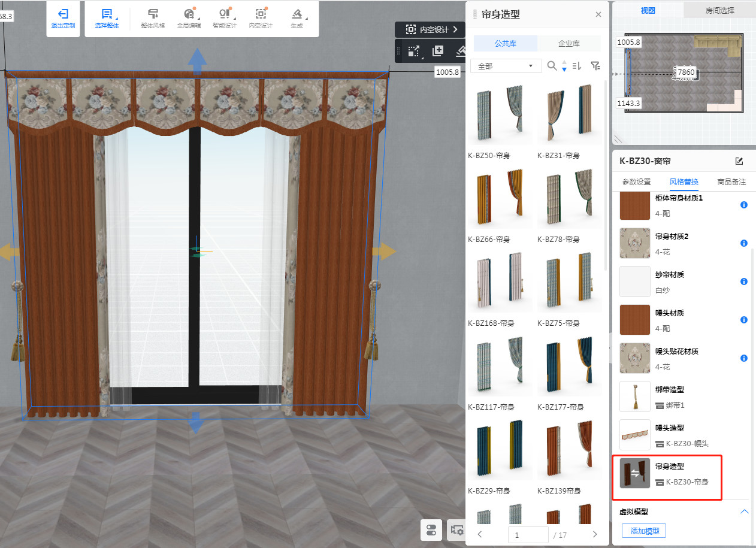Click the page number input field
756x548 pixels.
(x=528, y=534)
